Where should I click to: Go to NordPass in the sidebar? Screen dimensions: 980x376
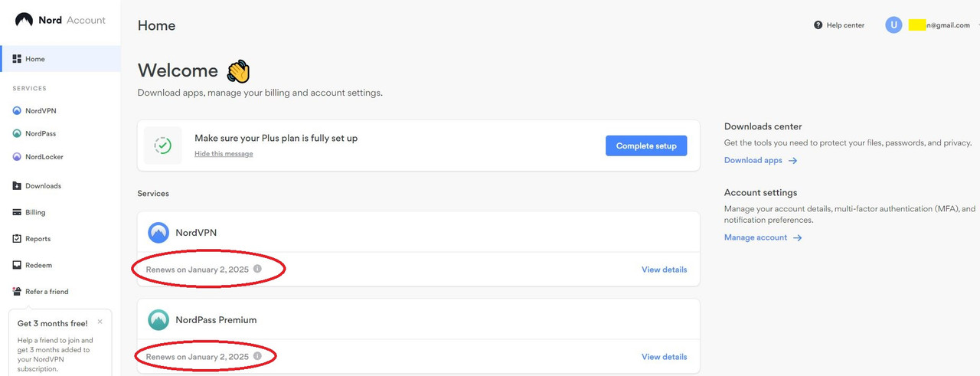click(41, 134)
